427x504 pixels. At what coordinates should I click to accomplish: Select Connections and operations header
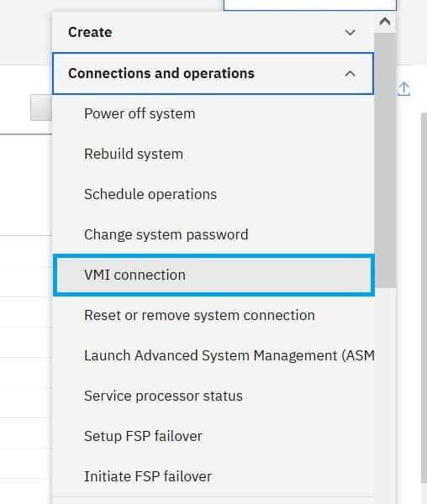(213, 74)
